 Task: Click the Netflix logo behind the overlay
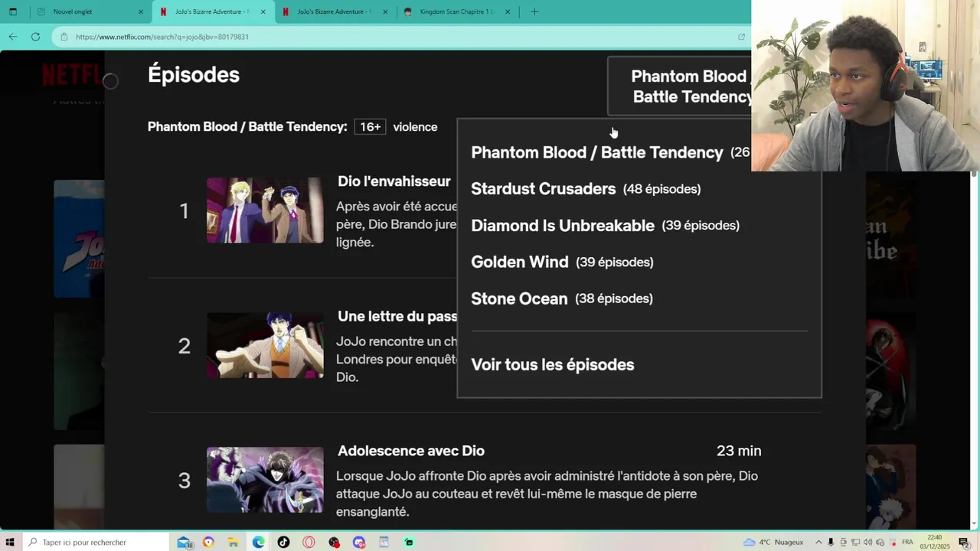tap(73, 74)
